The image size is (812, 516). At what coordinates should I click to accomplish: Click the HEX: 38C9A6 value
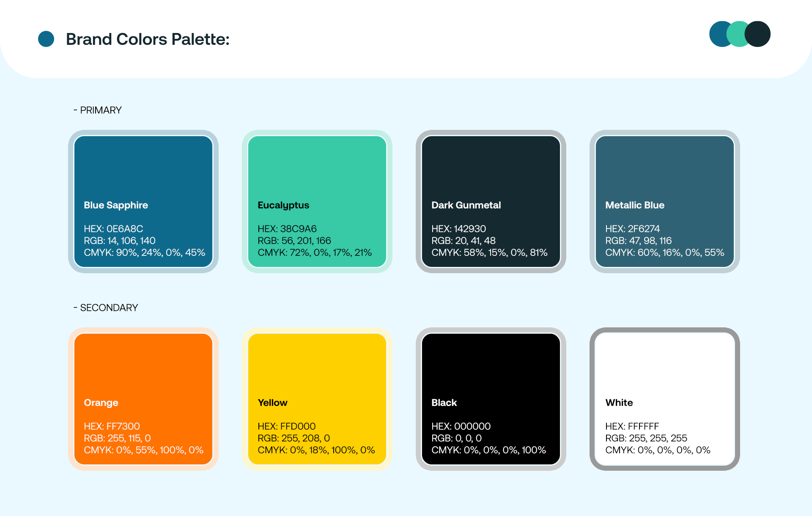[x=287, y=229]
